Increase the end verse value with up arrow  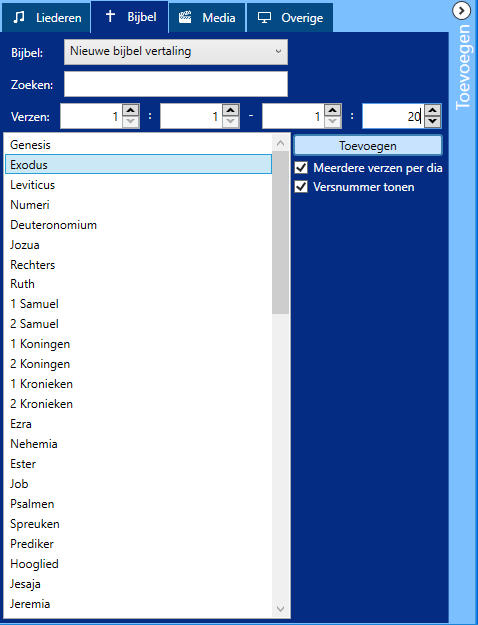coord(433,110)
